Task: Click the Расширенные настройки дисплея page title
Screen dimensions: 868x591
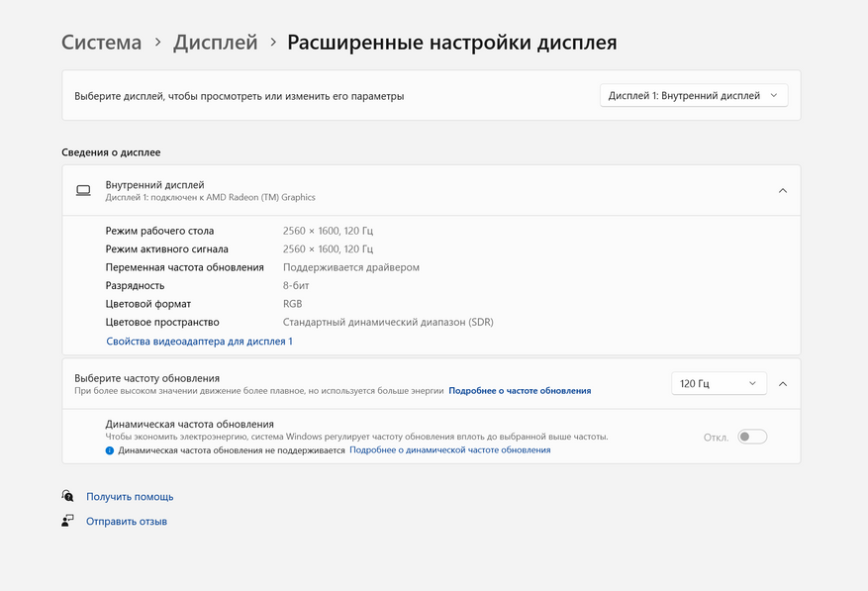Action: [451, 43]
